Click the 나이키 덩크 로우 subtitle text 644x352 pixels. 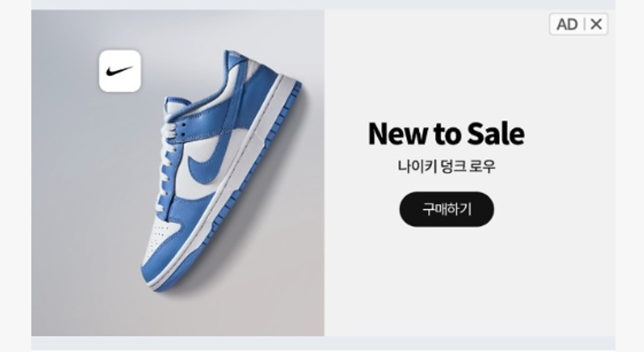click(x=446, y=167)
